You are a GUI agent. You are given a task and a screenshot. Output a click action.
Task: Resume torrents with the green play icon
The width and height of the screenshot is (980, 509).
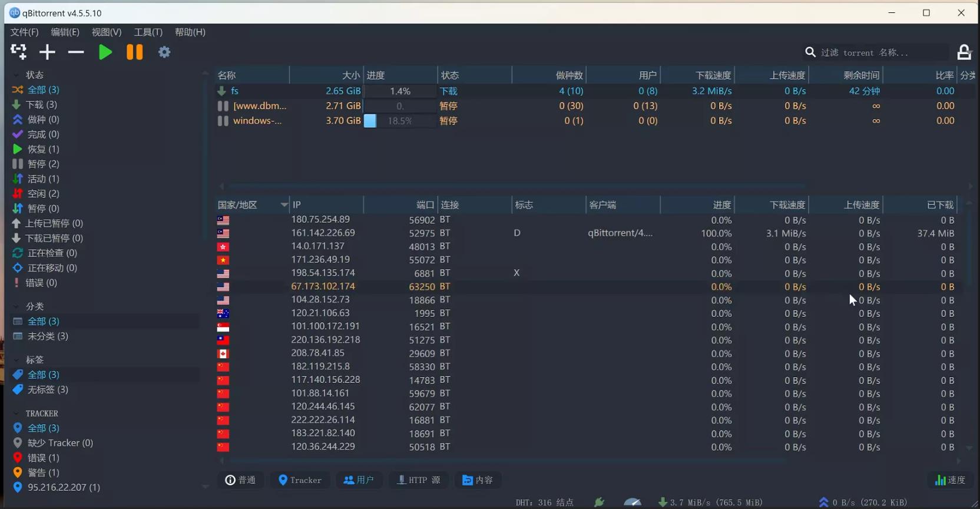[x=105, y=52]
